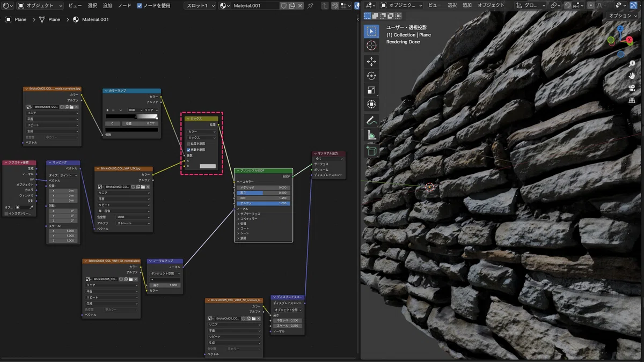
Task: Open the node editor Add menu
Action: (107, 5)
